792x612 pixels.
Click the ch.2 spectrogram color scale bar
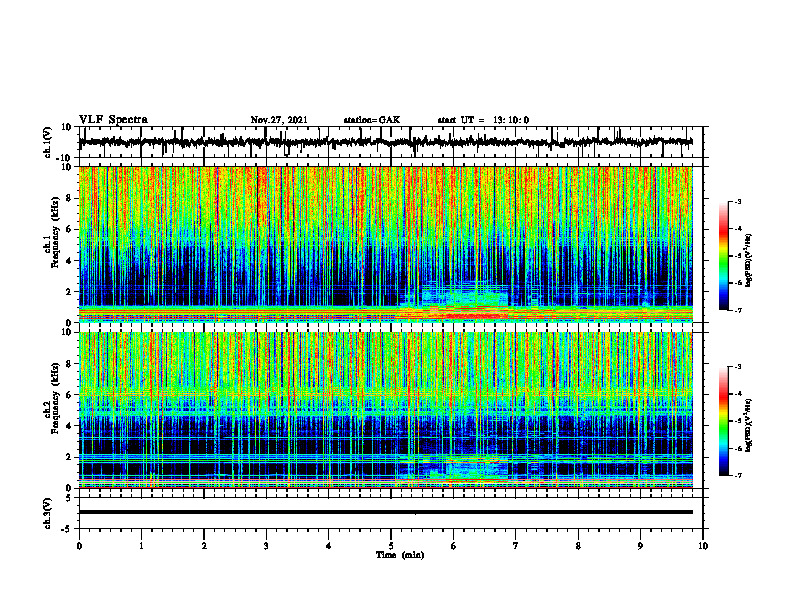(x=723, y=421)
